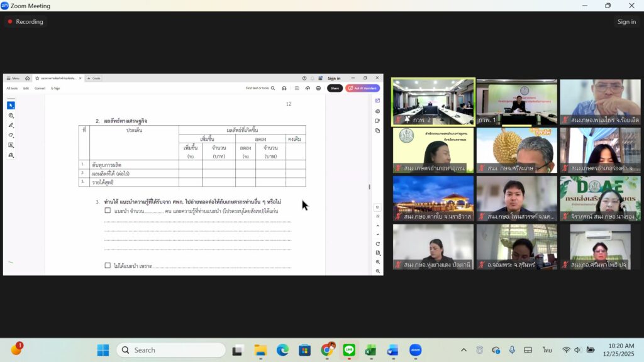Click the Acrobat home icon

(x=27, y=79)
